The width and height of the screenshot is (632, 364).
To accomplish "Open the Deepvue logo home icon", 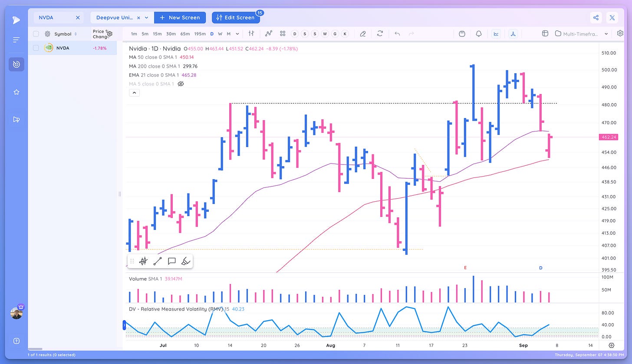I will pos(16,20).
